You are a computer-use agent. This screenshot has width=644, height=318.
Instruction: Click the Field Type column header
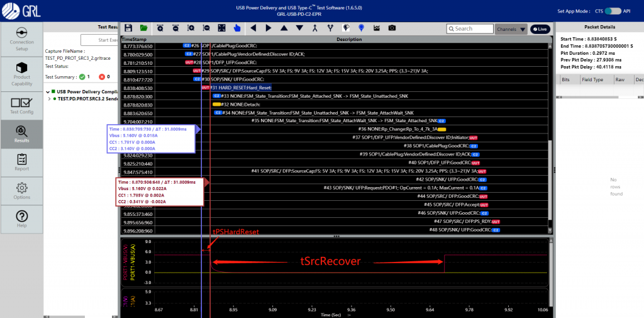(591, 80)
